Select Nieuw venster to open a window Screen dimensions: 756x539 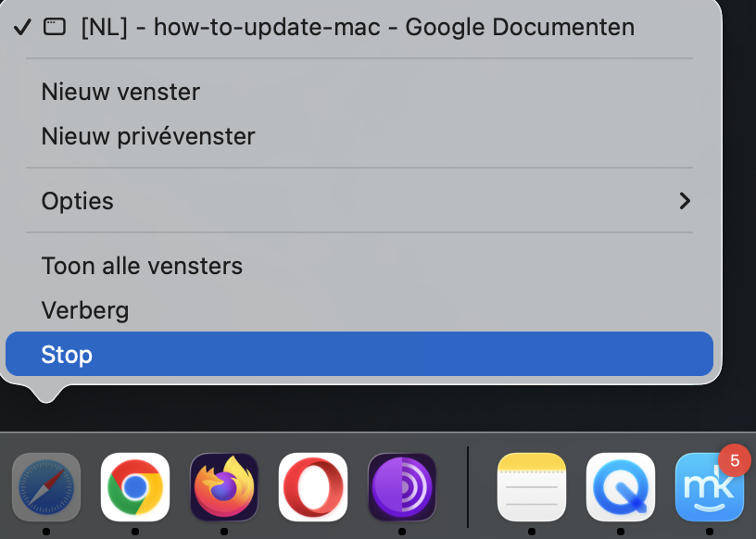click(x=120, y=92)
